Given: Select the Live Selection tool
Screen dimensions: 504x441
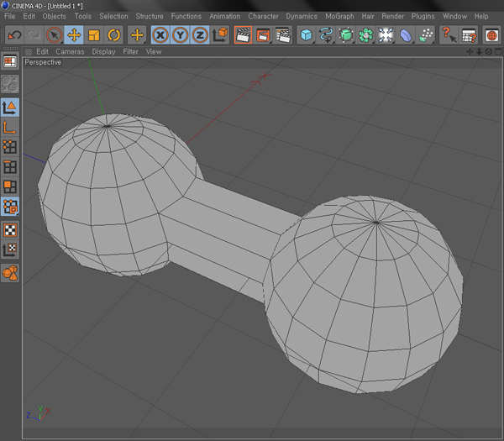Looking at the screenshot, I should pyautogui.click(x=54, y=34).
